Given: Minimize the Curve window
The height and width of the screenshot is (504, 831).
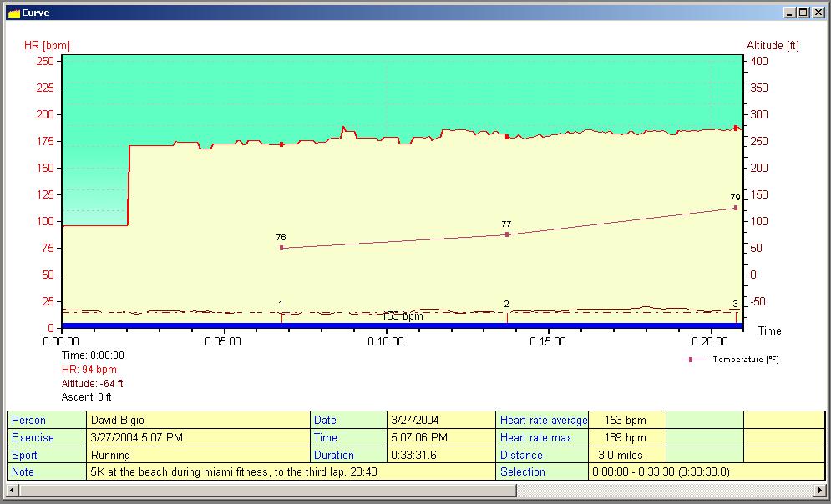Looking at the screenshot, I should tap(790, 13).
